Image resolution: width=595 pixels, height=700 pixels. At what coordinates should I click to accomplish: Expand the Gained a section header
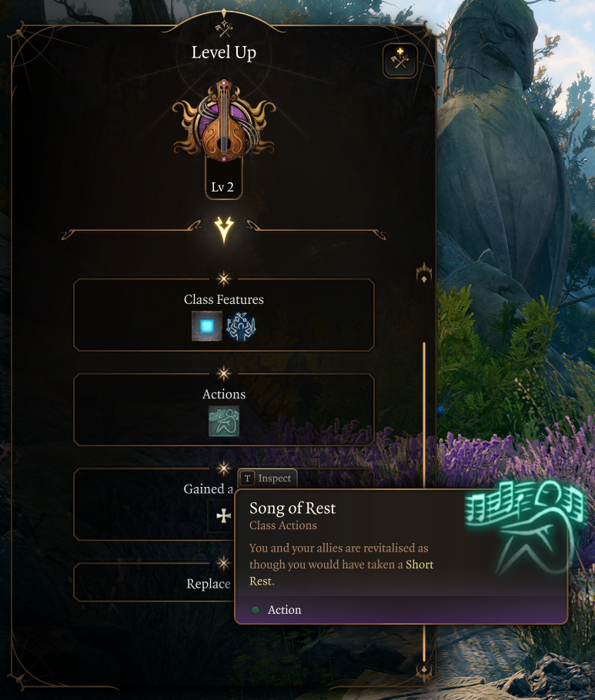[x=209, y=489]
